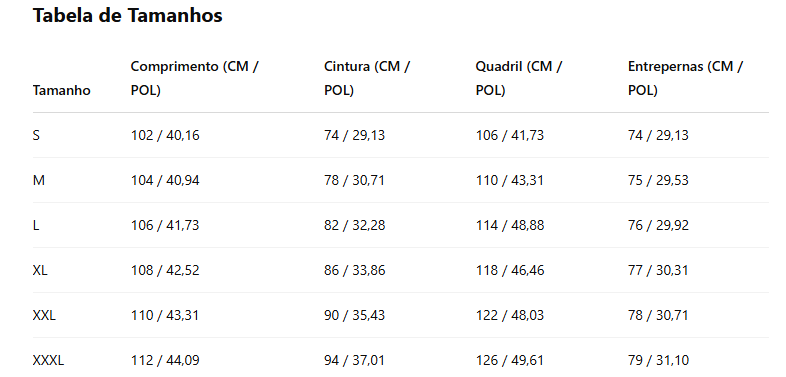The width and height of the screenshot is (786, 377).
Task: Click the Entrepernas (CM / POL) header
Action: [685, 79]
